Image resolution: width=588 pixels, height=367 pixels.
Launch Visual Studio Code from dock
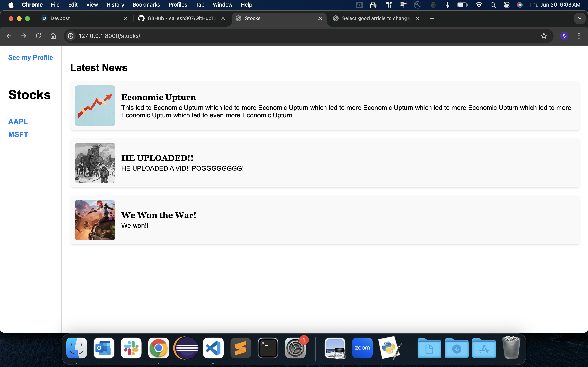click(213, 348)
